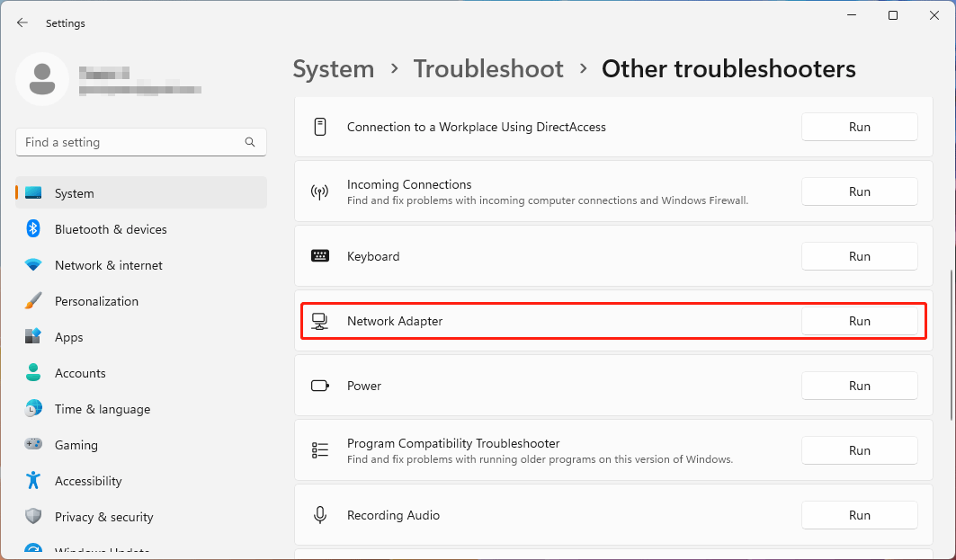This screenshot has height=560, width=956.
Task: Click the Accessibility figure icon
Action: [x=33, y=480]
